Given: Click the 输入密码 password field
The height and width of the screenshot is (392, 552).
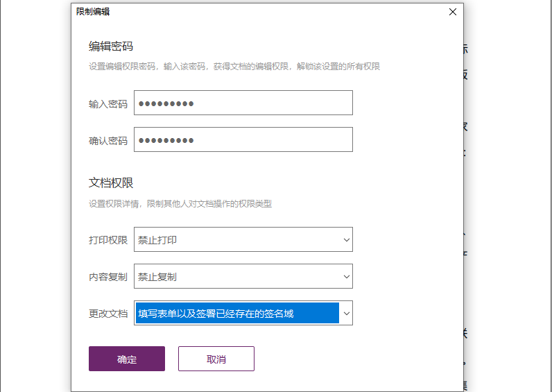Looking at the screenshot, I should [243, 103].
